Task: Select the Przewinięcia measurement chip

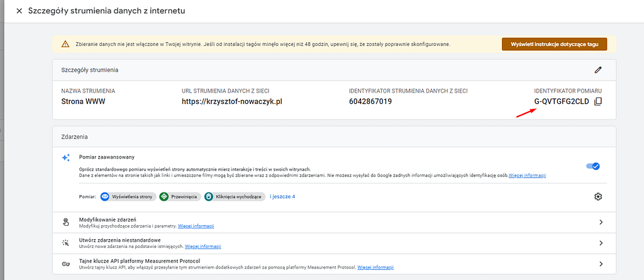Action: coord(180,197)
